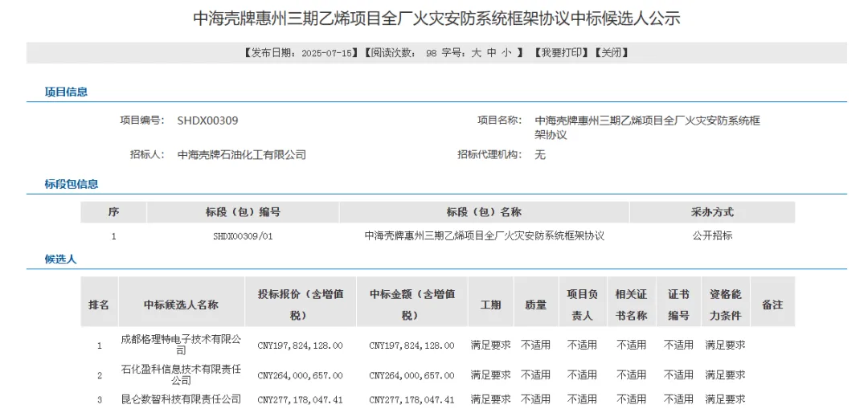Click the 中标候选人名称 column header
This screenshot has height=413, width=868.
point(182,305)
